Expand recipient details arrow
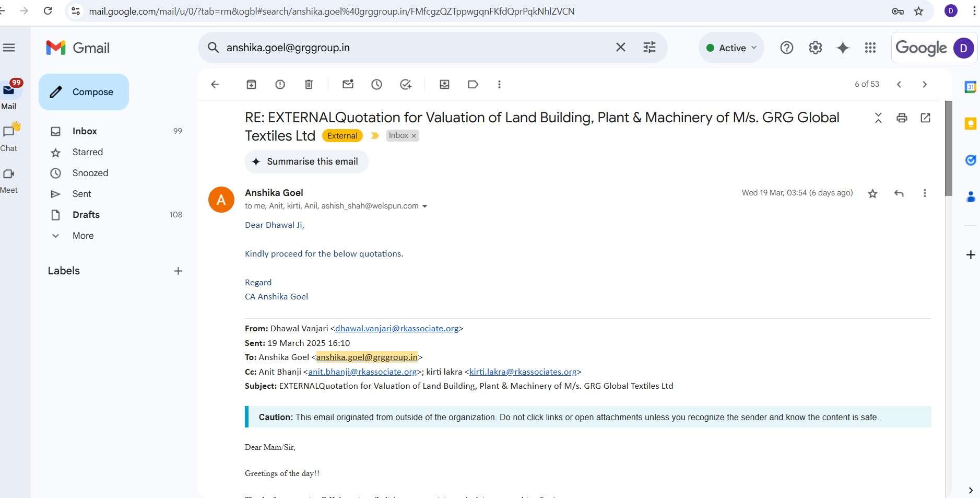Image resolution: width=980 pixels, height=498 pixels. point(424,206)
